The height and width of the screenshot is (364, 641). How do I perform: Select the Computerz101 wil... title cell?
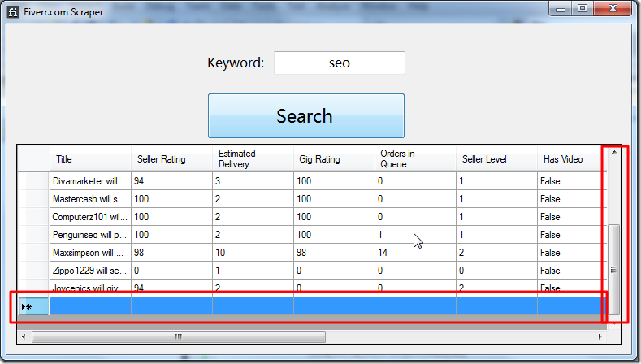pos(90,217)
